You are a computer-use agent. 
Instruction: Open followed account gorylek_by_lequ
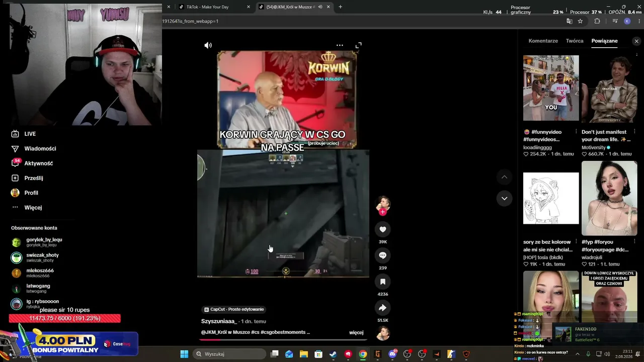click(x=37, y=242)
